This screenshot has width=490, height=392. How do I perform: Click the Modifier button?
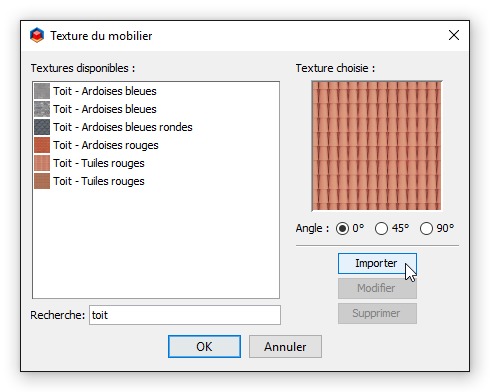click(377, 288)
